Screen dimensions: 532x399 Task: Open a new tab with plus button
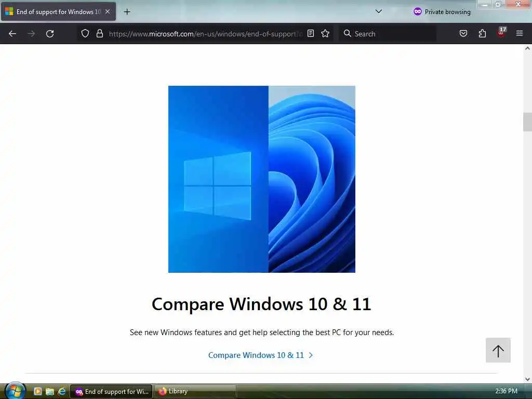tap(127, 12)
